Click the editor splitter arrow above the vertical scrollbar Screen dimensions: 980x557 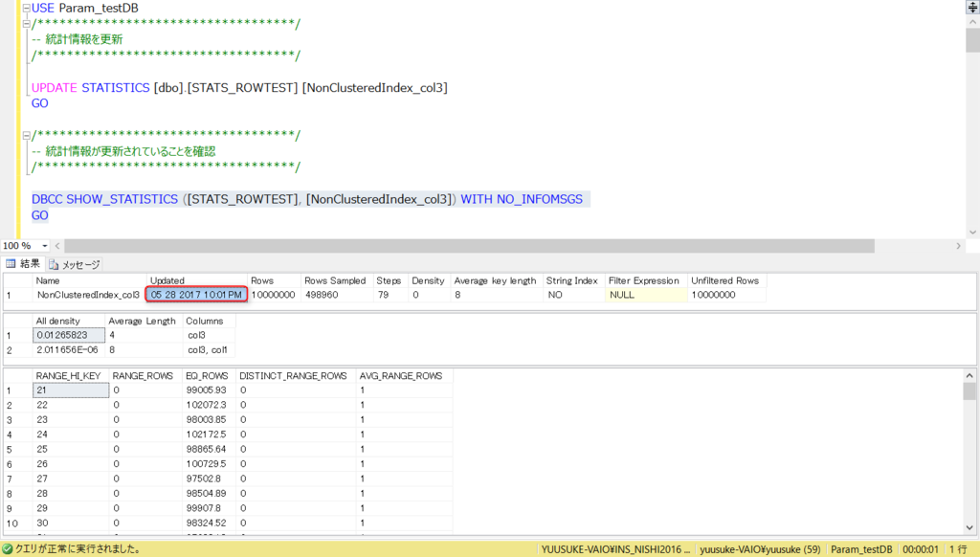(x=973, y=5)
